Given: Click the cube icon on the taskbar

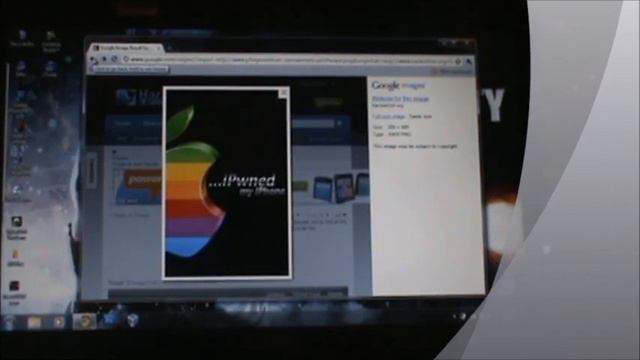Looking at the screenshot, I should (133, 320).
